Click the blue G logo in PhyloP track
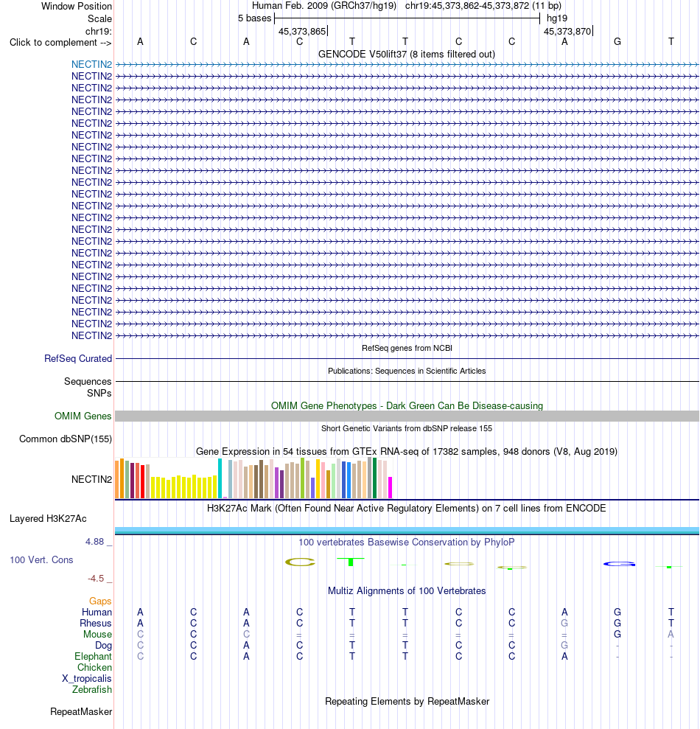This screenshot has width=700, height=729. click(x=619, y=564)
